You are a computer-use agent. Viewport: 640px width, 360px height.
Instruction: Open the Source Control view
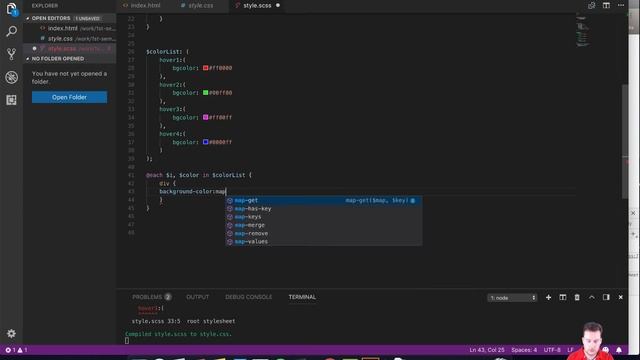[x=11, y=54]
